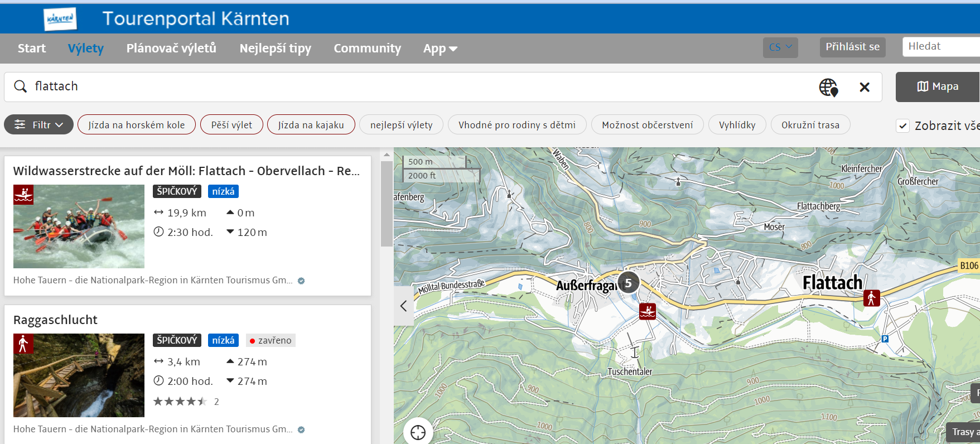The width and height of the screenshot is (980, 444).
Task: Click the Trasy button at map corner
Action: [964, 432]
